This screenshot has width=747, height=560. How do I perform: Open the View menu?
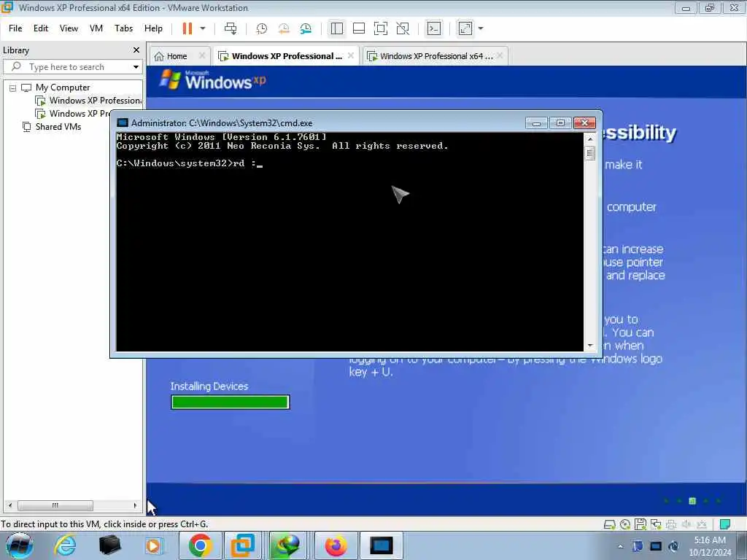[x=69, y=28]
